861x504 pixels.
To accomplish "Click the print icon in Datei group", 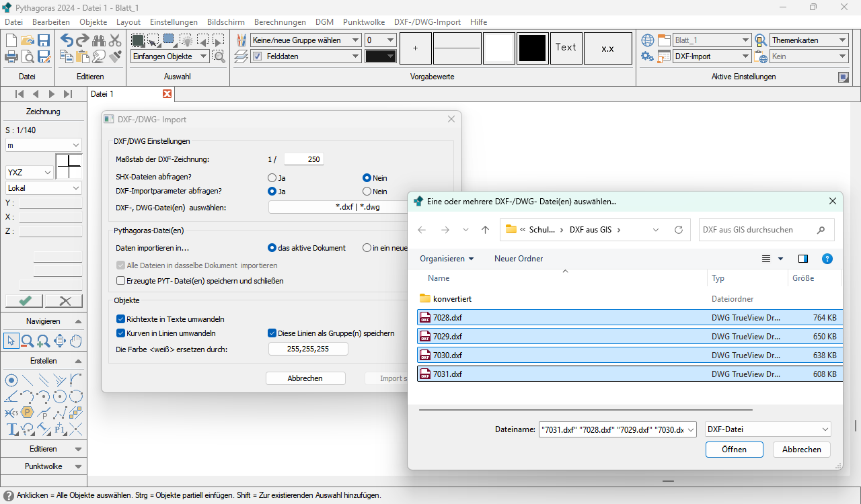I will (11, 56).
